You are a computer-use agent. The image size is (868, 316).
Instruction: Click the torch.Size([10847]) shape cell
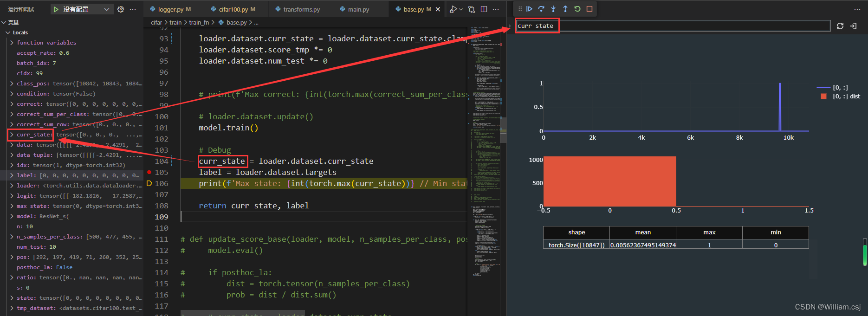(x=577, y=245)
